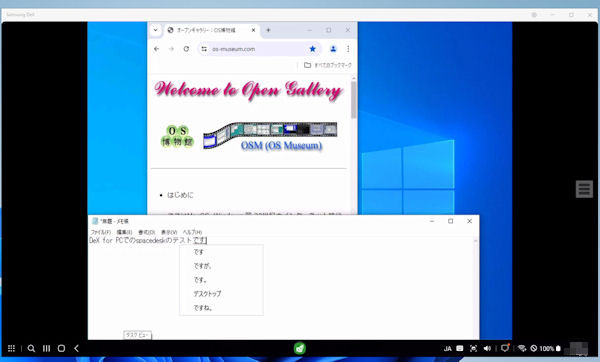Click the DeX back arrow button
This screenshot has width=600, height=362.
[x=77, y=348]
